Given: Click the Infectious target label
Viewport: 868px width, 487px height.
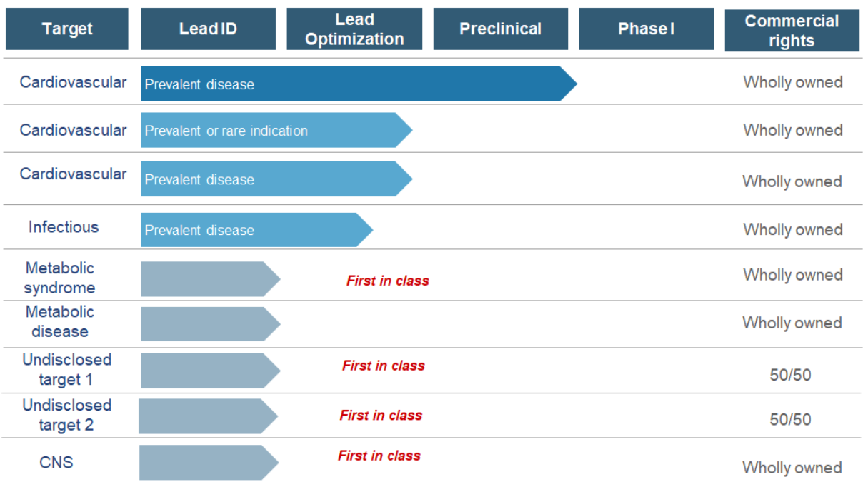Looking at the screenshot, I should pos(64,227).
